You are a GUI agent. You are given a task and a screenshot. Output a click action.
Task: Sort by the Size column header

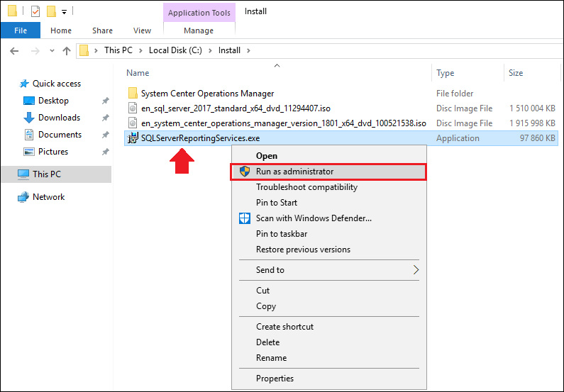pyautogui.click(x=516, y=73)
